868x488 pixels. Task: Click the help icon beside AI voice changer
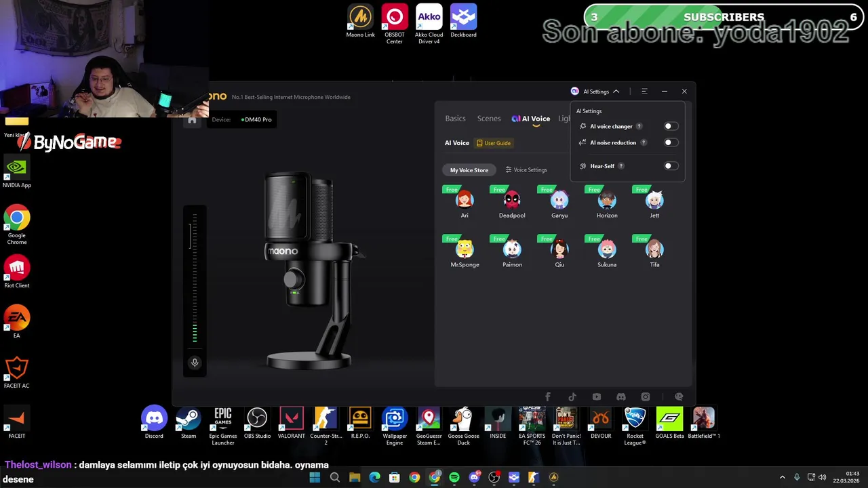click(639, 126)
